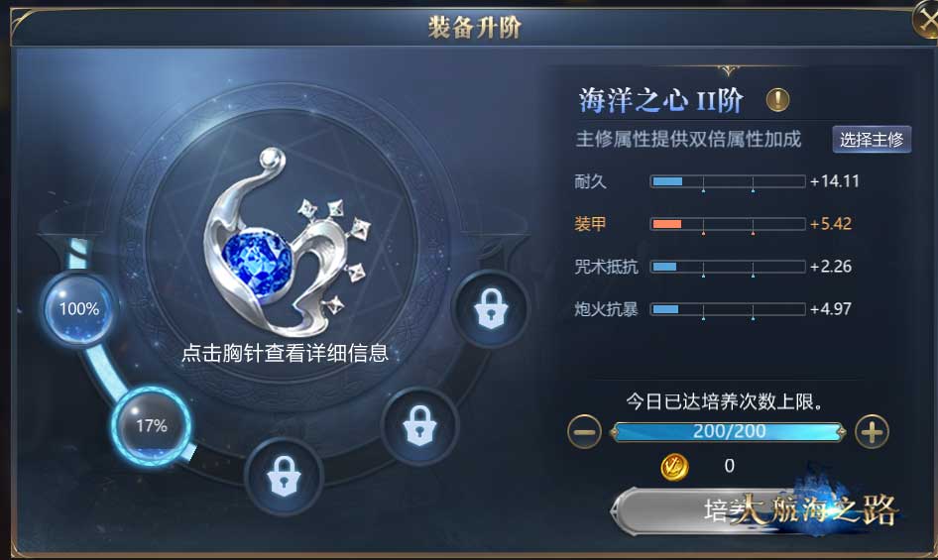Click the gold coin currency icon
This screenshot has height=560, width=938.
coord(674,466)
